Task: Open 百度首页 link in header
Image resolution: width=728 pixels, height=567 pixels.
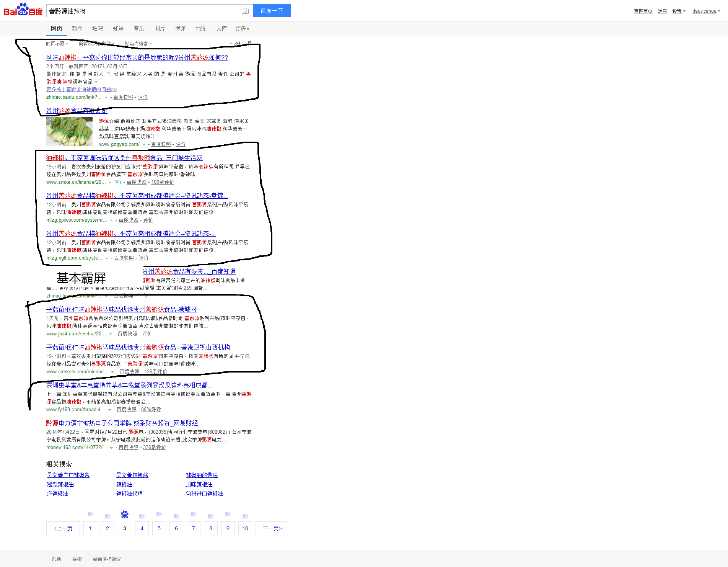Action: tap(643, 11)
